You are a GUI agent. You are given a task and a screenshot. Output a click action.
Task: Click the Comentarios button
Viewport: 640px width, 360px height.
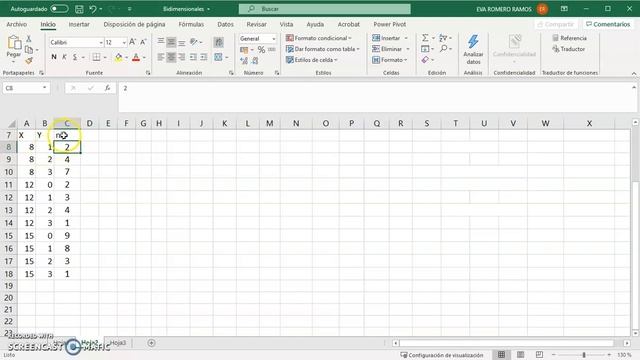(608, 24)
